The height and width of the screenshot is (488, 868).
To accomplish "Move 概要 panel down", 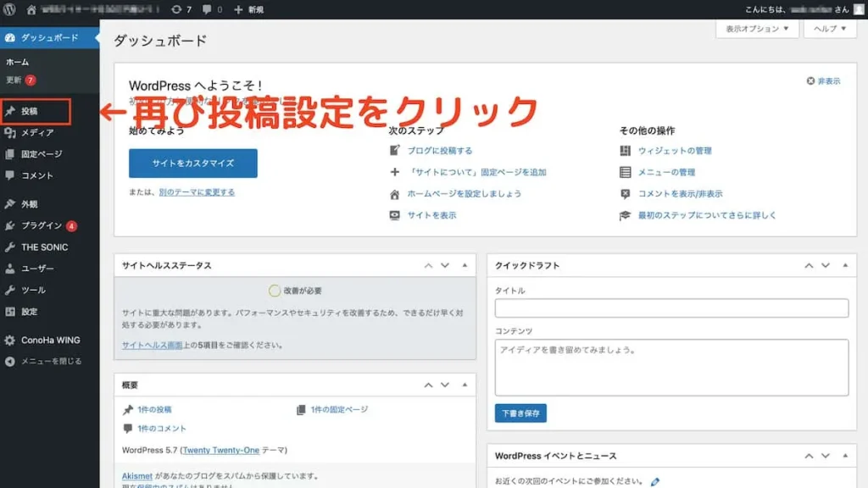I will point(445,385).
